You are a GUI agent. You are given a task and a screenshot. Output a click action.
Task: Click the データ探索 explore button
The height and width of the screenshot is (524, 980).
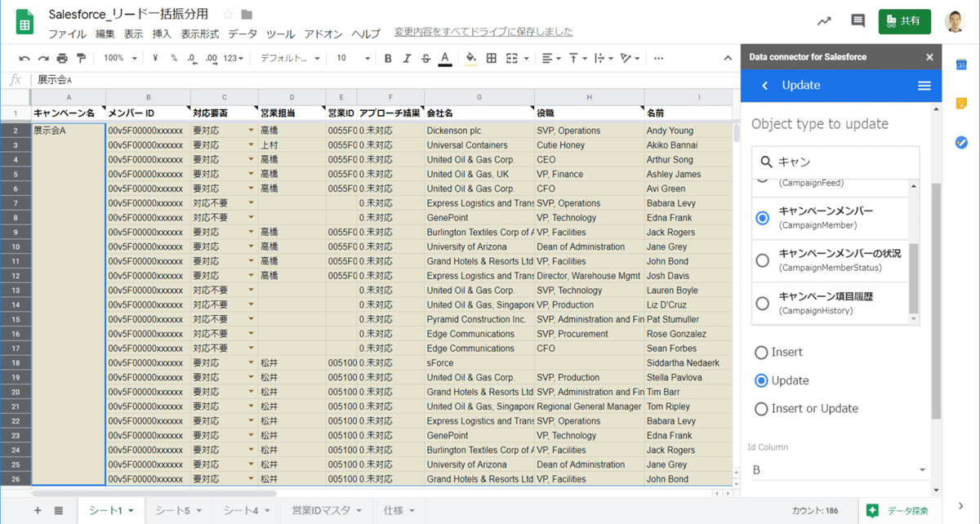tap(898, 510)
